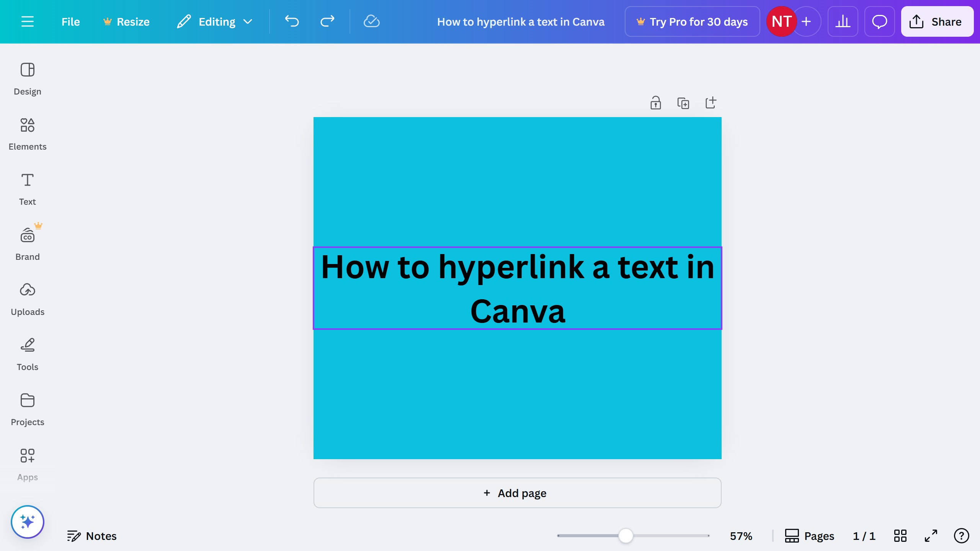
Task: Duplicate the current page
Action: coord(683,103)
